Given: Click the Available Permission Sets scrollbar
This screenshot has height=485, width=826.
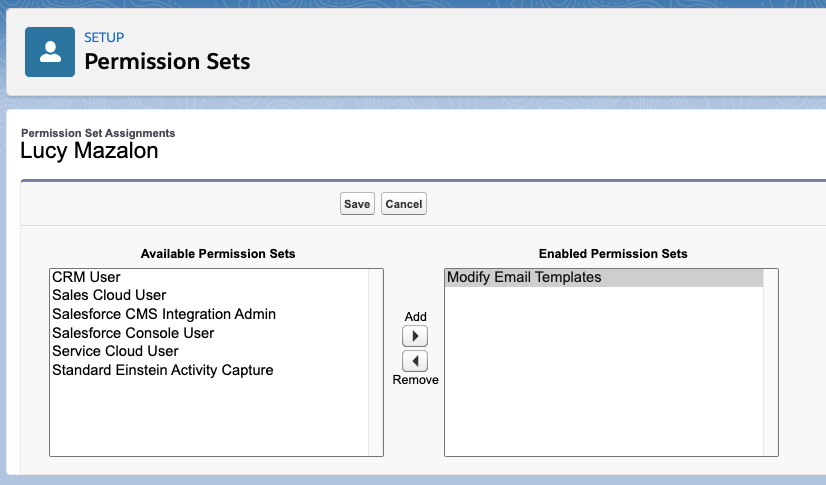Looking at the screenshot, I should pyautogui.click(x=376, y=362).
